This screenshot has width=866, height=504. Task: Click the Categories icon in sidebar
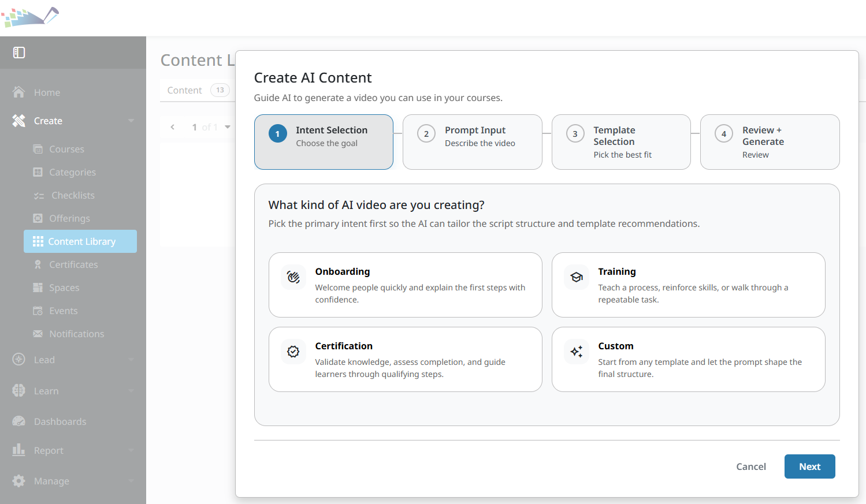point(38,172)
